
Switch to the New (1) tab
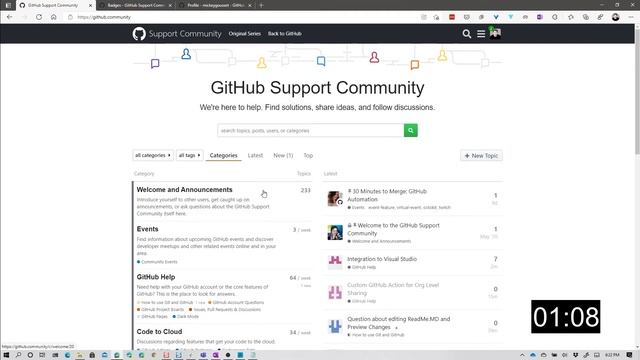[283, 156]
